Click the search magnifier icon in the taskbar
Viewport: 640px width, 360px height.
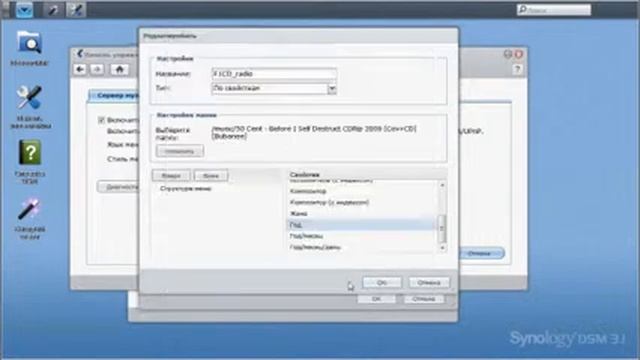tap(522, 9)
